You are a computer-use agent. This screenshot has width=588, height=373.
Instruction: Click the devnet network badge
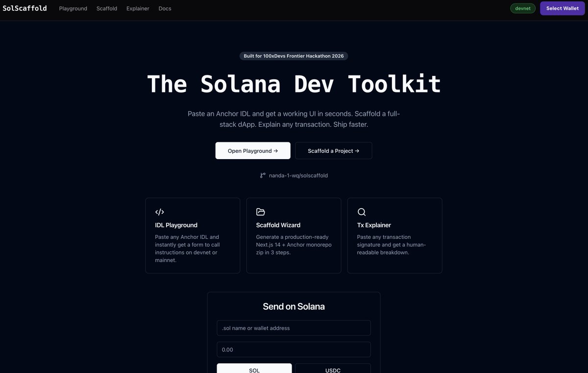click(523, 8)
